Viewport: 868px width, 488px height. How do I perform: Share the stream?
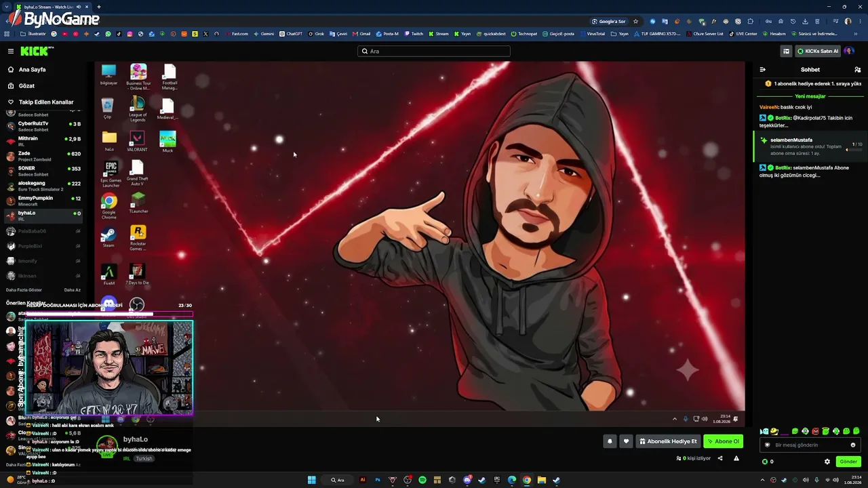pos(720,458)
